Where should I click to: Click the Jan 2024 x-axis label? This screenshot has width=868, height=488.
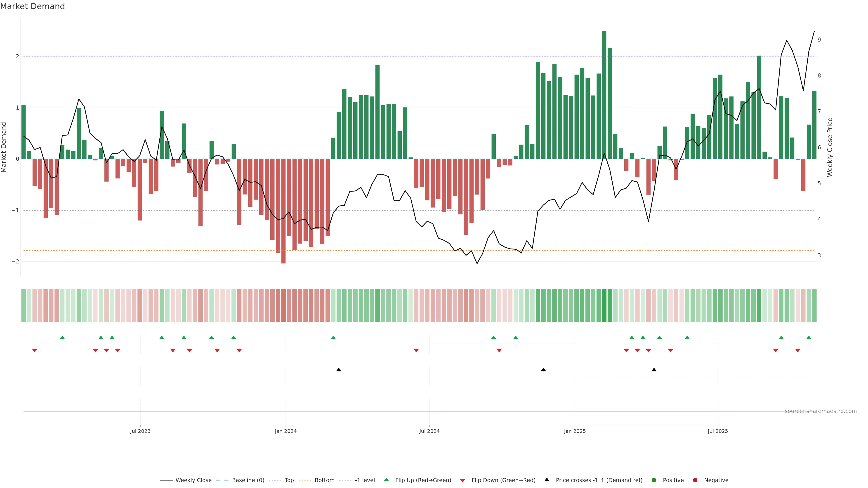pos(286,431)
